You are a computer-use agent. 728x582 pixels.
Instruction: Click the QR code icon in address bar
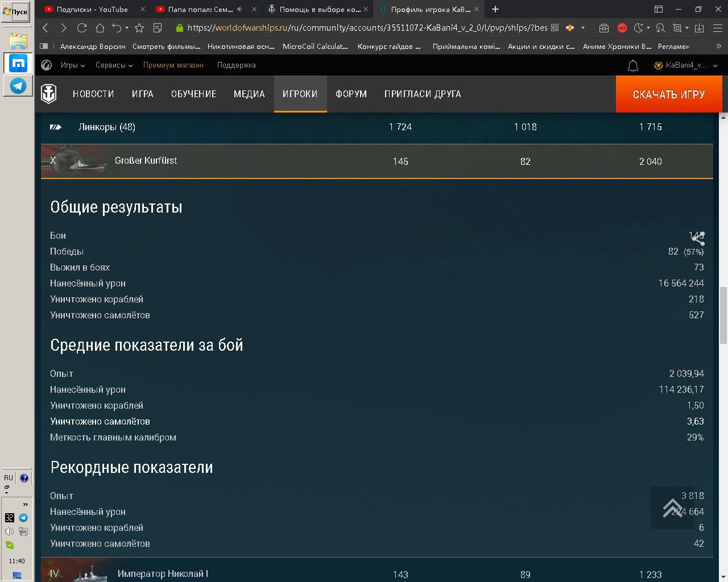pyautogui.click(x=555, y=28)
